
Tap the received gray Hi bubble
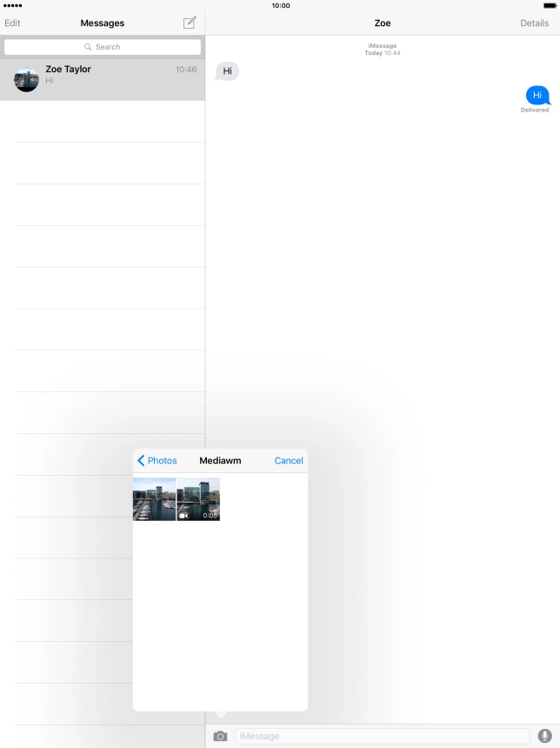tap(227, 71)
